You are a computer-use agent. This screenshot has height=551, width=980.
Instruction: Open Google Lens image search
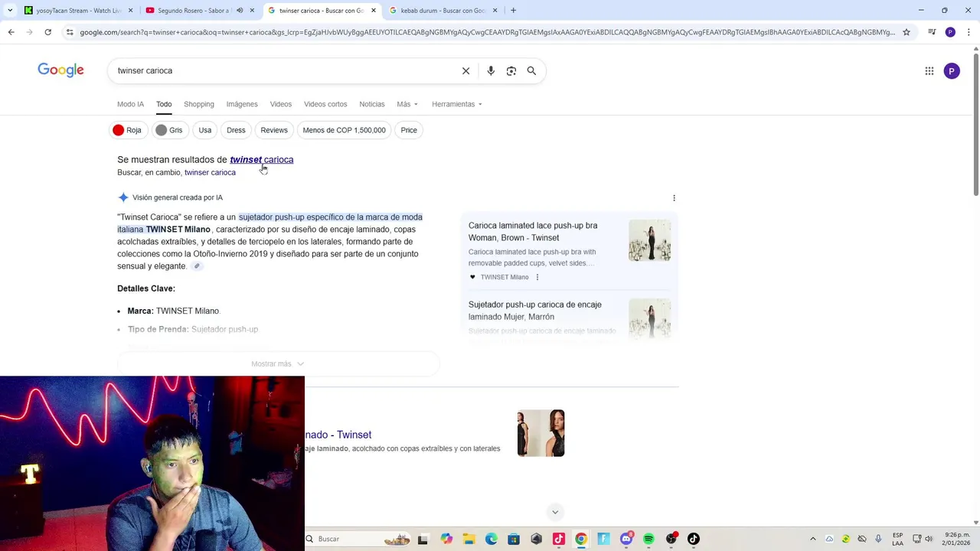pos(511,70)
